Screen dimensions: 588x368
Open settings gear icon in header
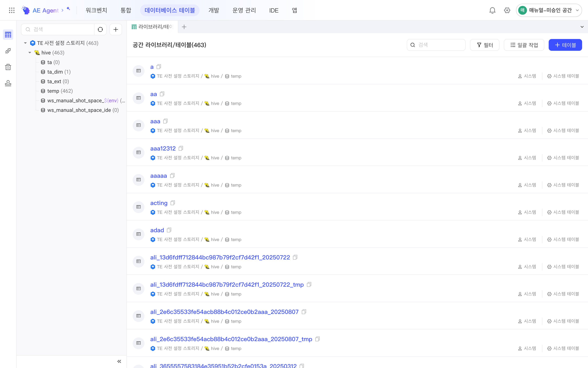(507, 10)
